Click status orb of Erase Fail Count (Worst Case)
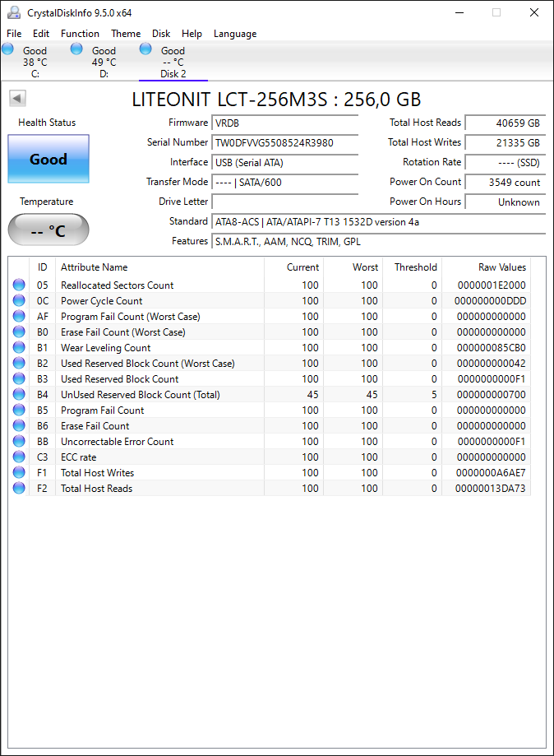The width and height of the screenshot is (554, 756). [19, 332]
